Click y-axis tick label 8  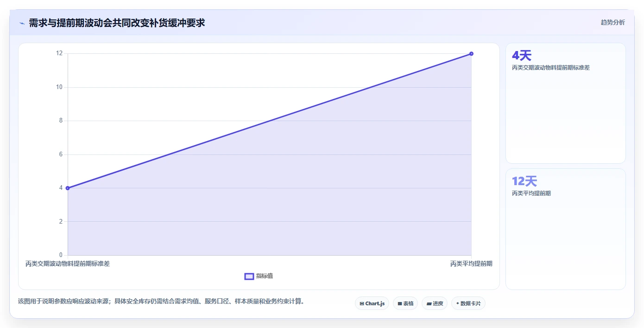pos(61,121)
